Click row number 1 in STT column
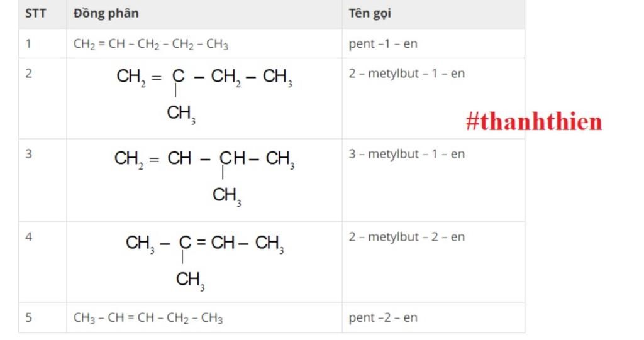This screenshot has height=340, width=644. tap(28, 43)
